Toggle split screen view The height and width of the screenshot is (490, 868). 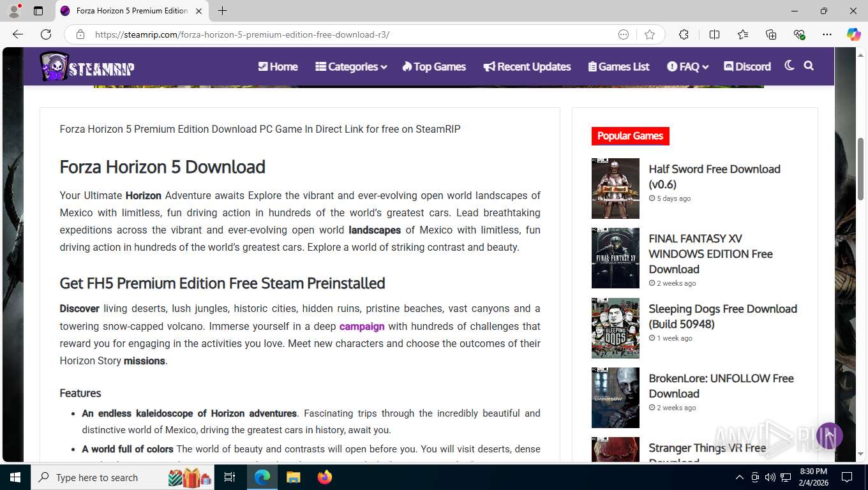714,34
